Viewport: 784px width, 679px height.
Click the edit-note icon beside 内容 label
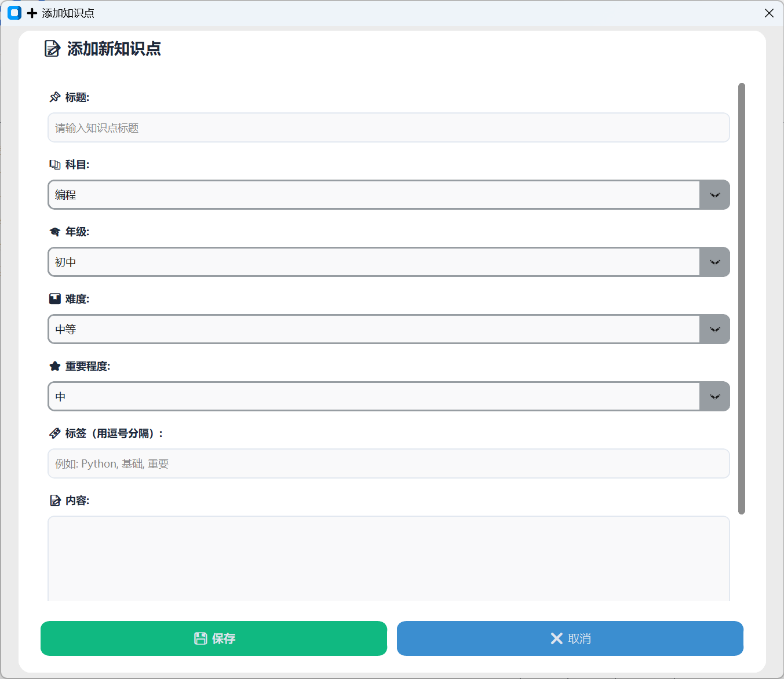(55, 501)
